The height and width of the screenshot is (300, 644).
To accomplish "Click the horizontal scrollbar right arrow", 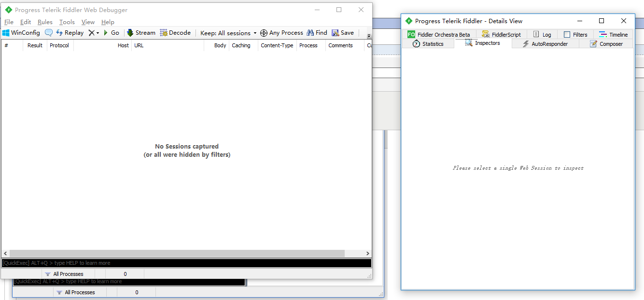I will [x=367, y=254].
